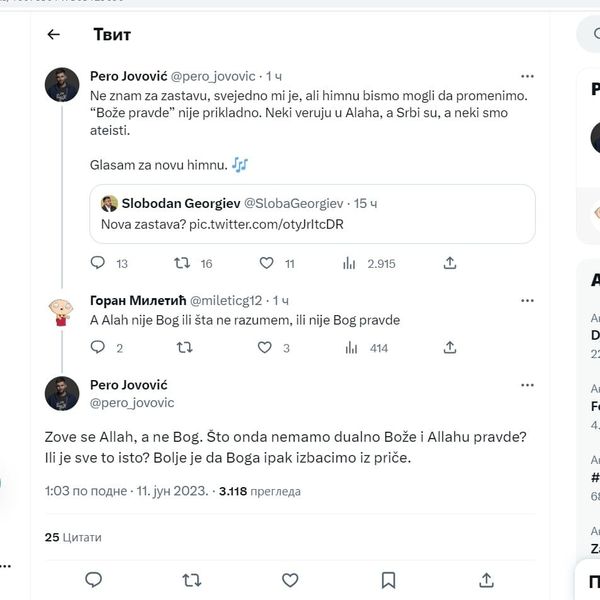Like the first tweet with 11 likes
Viewport: 600px width, 600px height.
267,263
